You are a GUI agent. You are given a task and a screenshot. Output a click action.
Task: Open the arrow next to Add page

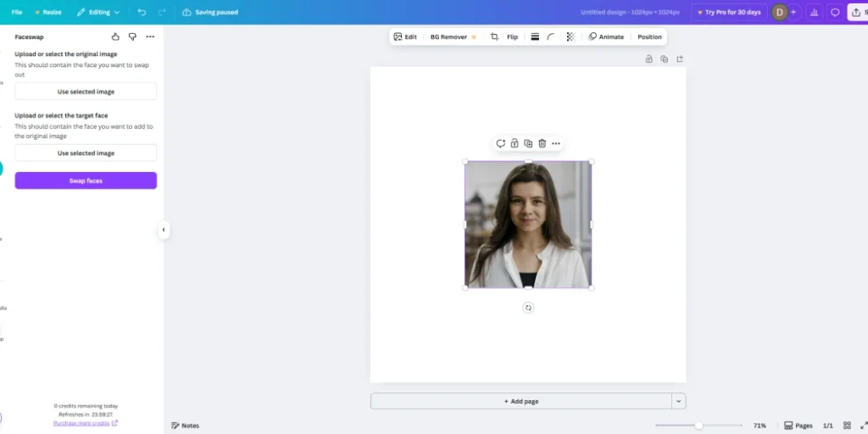coord(678,401)
